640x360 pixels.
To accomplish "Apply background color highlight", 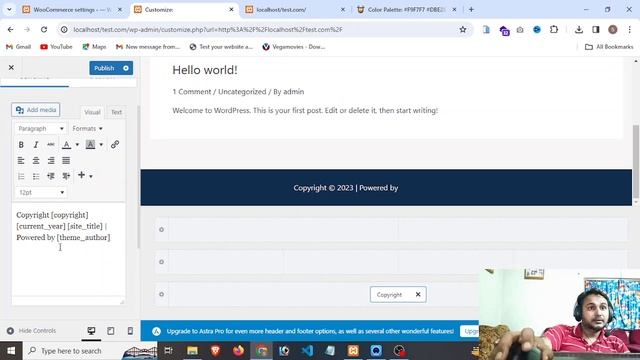I will (x=90, y=144).
